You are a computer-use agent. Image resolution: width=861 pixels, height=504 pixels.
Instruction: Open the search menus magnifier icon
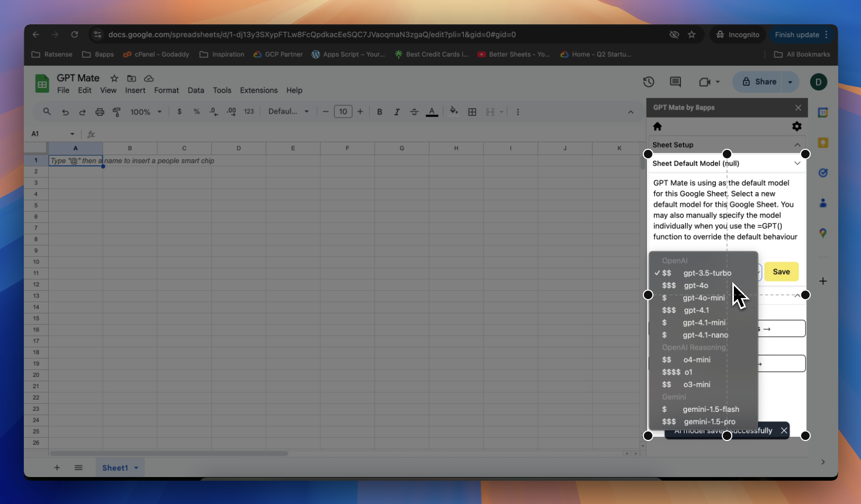[47, 112]
